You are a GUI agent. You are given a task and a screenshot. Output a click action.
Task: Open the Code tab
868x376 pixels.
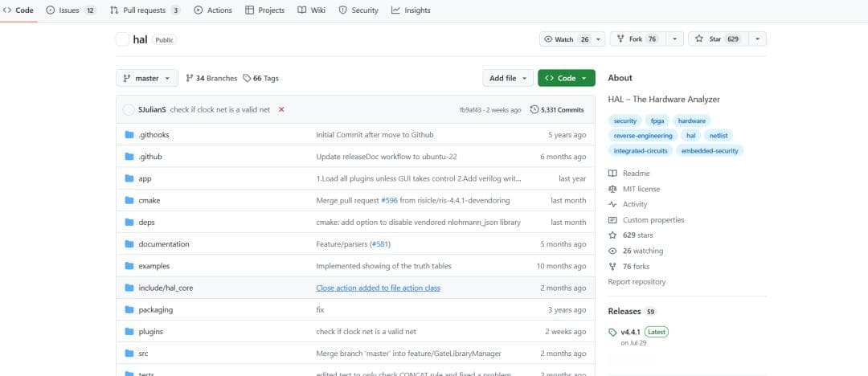18,10
